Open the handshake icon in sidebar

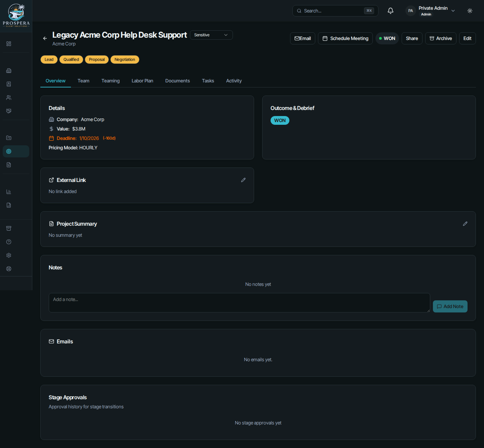pyautogui.click(x=9, y=111)
